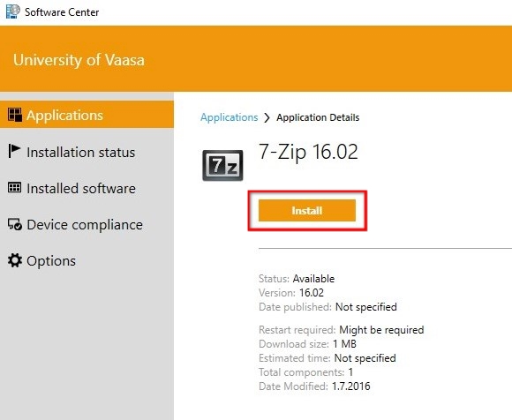Click the Application Details breadcrumb text
Screen dimensions: 512x420
pos(318,117)
